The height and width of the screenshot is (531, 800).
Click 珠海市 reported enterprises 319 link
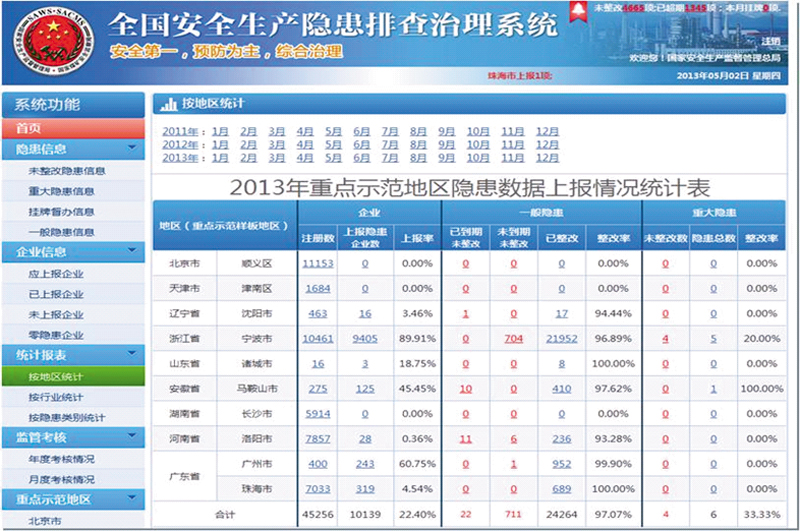[x=365, y=488]
